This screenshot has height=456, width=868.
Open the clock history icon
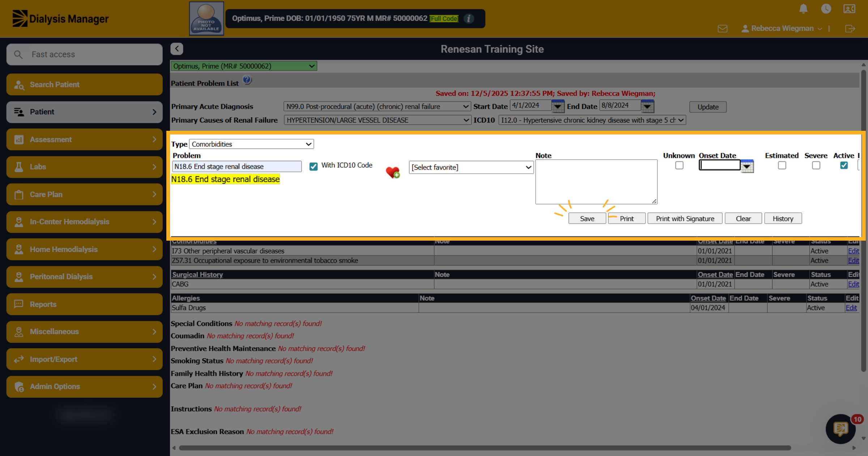pyautogui.click(x=826, y=9)
